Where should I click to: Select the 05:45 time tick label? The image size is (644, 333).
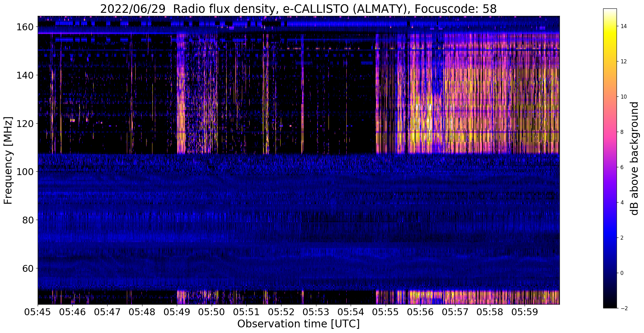point(38,312)
